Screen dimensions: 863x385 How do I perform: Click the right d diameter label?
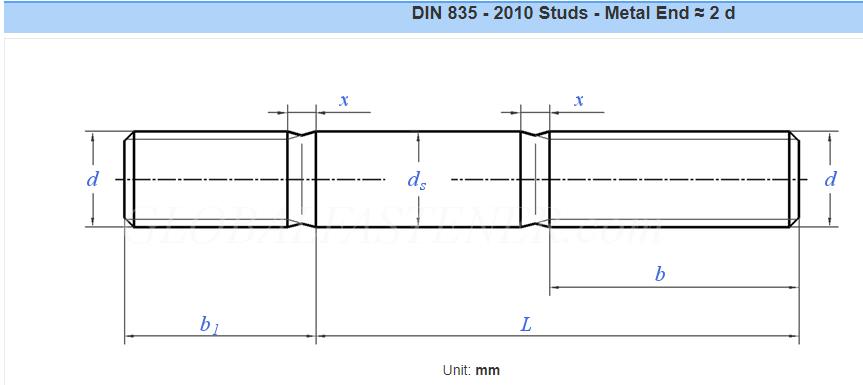[x=831, y=179]
